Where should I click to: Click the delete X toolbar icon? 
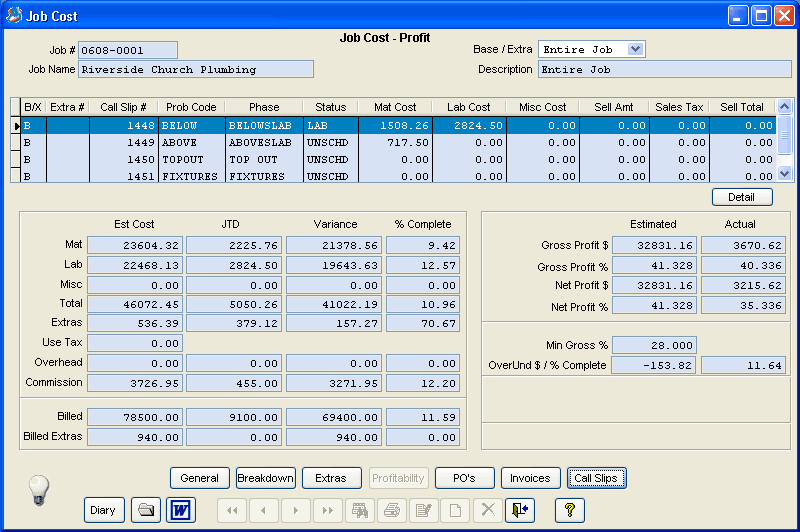(x=486, y=510)
